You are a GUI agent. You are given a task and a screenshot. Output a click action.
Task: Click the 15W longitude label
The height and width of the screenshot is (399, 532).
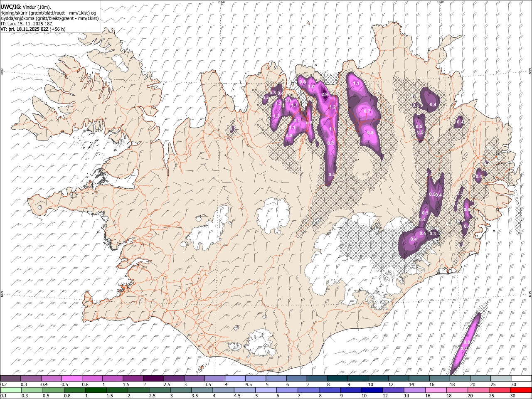click(x=440, y=2)
